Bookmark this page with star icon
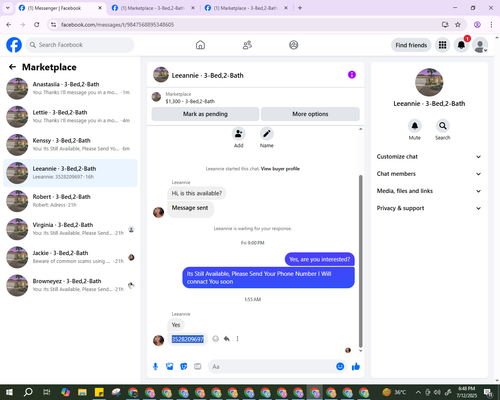Image resolution: width=500 pixels, height=400 pixels. (458, 25)
